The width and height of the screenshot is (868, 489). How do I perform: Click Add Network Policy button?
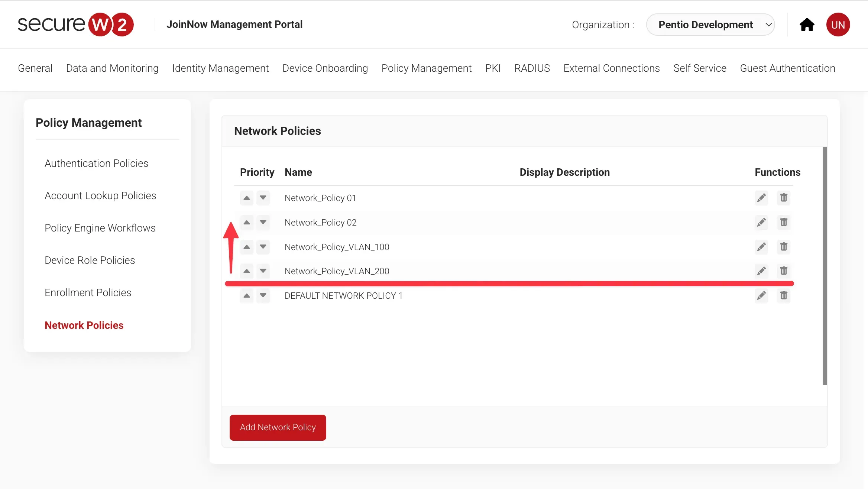(278, 427)
